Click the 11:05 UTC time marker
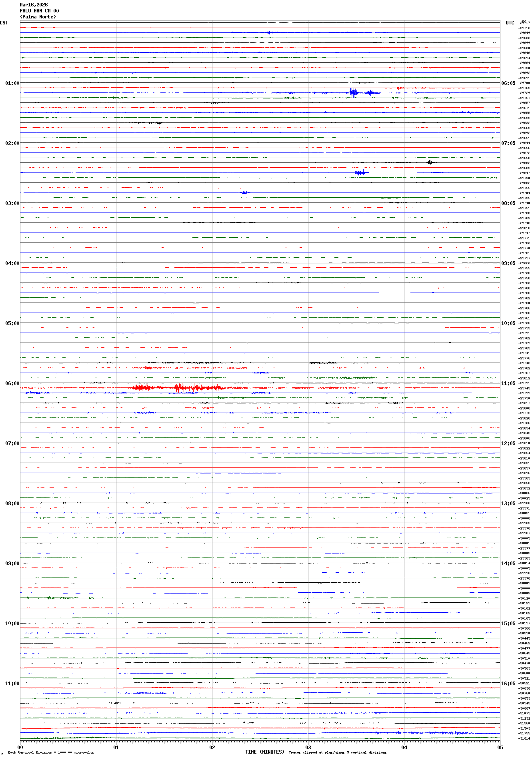The height and width of the screenshot is (758, 532). click(508, 383)
